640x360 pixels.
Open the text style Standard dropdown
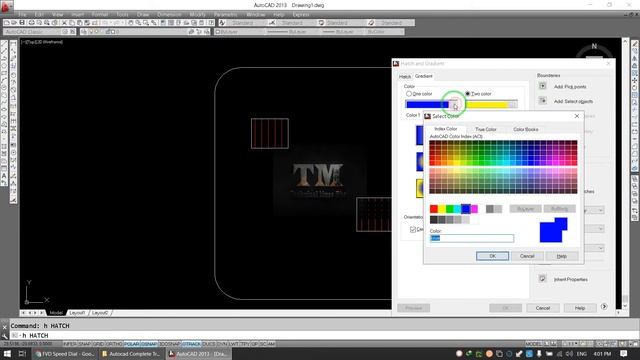244,23
